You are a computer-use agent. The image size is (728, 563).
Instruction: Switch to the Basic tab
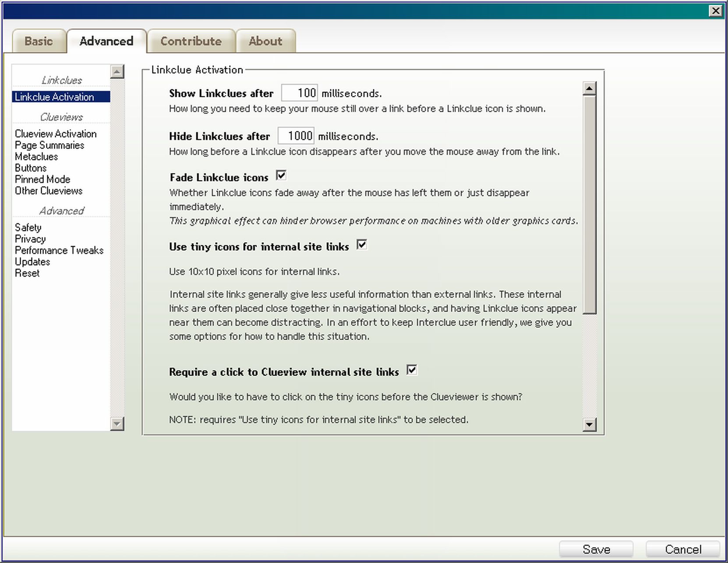[x=39, y=42]
